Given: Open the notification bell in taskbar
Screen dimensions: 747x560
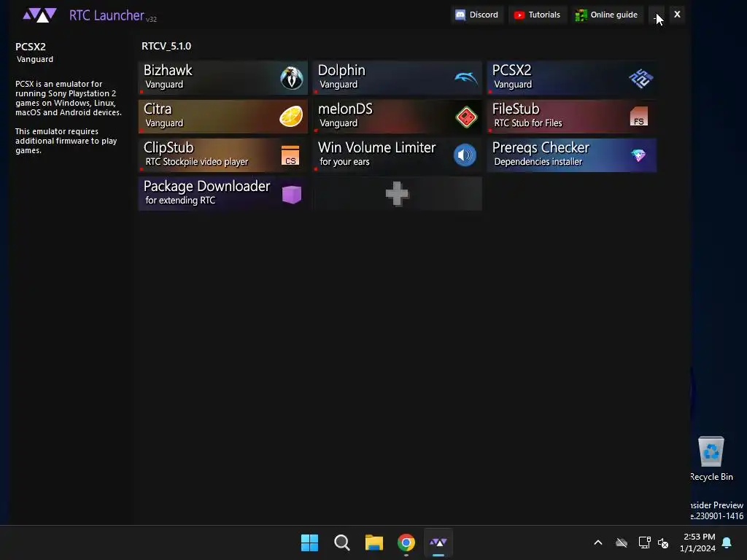Looking at the screenshot, I should coord(727,542).
